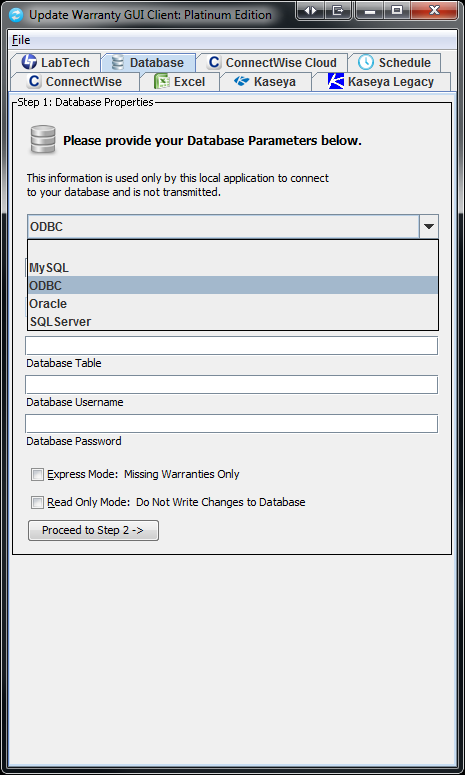Click the double-arrow title bar button
Screen dimensions: 465x775
tap(310, 10)
